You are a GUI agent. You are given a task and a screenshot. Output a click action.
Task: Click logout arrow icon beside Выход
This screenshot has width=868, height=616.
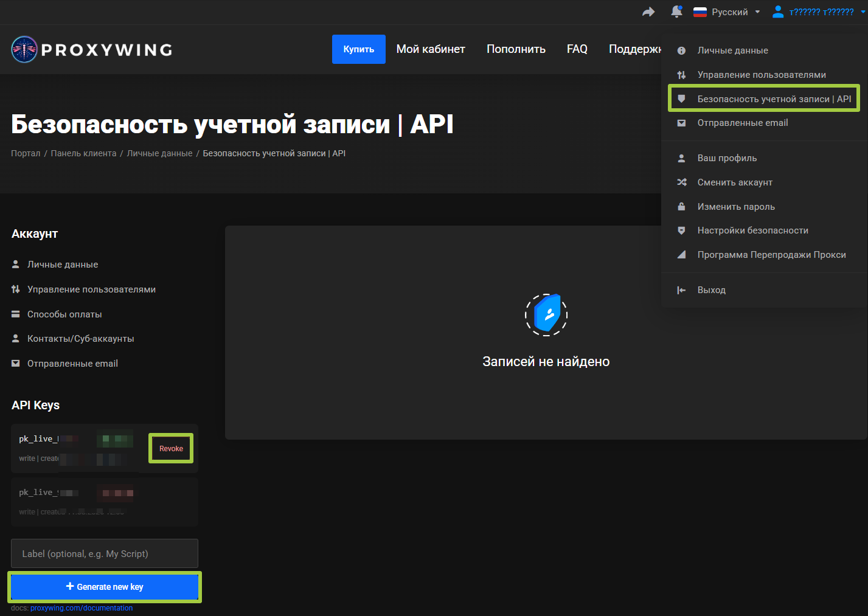(682, 290)
